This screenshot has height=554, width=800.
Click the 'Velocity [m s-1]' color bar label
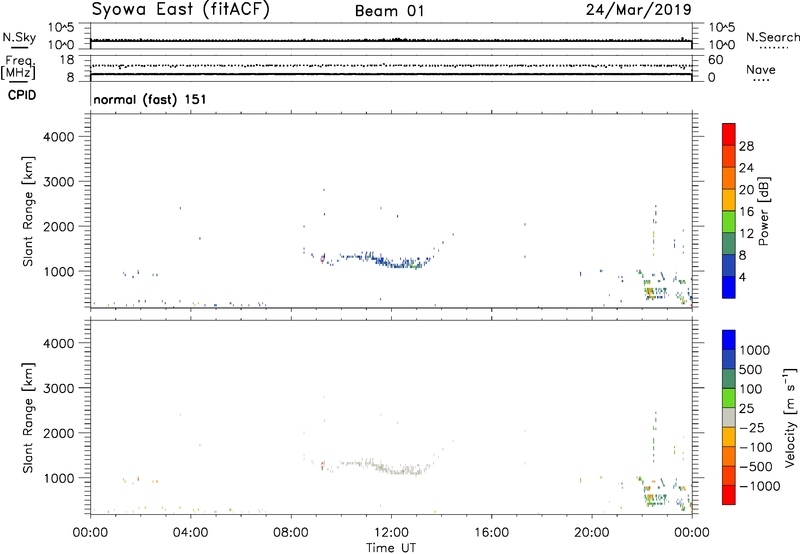coord(790,417)
